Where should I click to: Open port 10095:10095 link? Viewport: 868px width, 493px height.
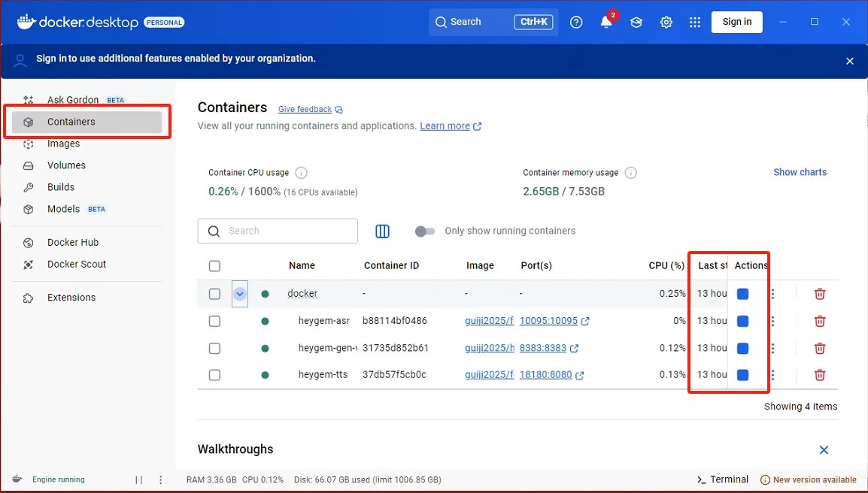tap(554, 321)
